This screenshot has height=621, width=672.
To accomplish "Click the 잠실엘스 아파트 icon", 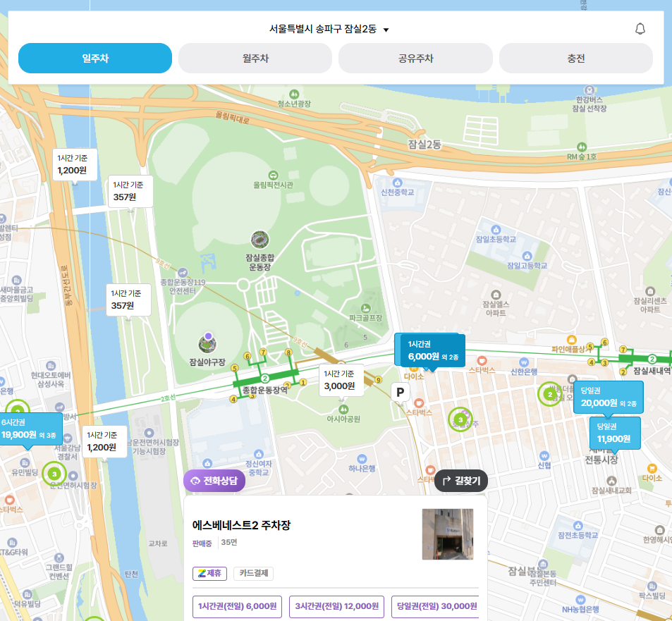I will click(x=496, y=295).
